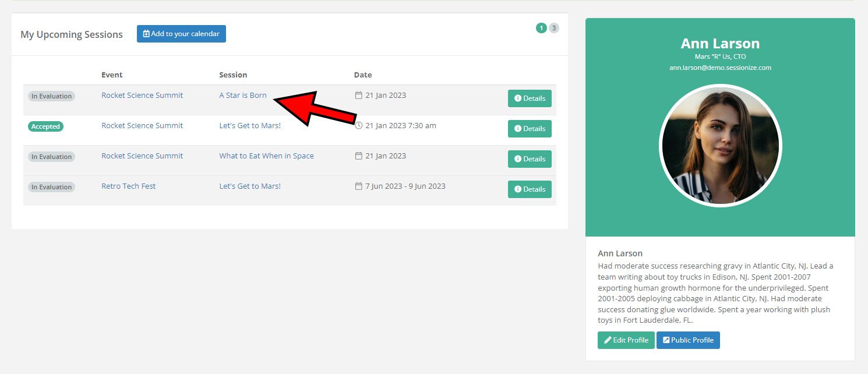The image size is (868, 374).
Task: Click the Edit Profile button
Action: coord(626,340)
